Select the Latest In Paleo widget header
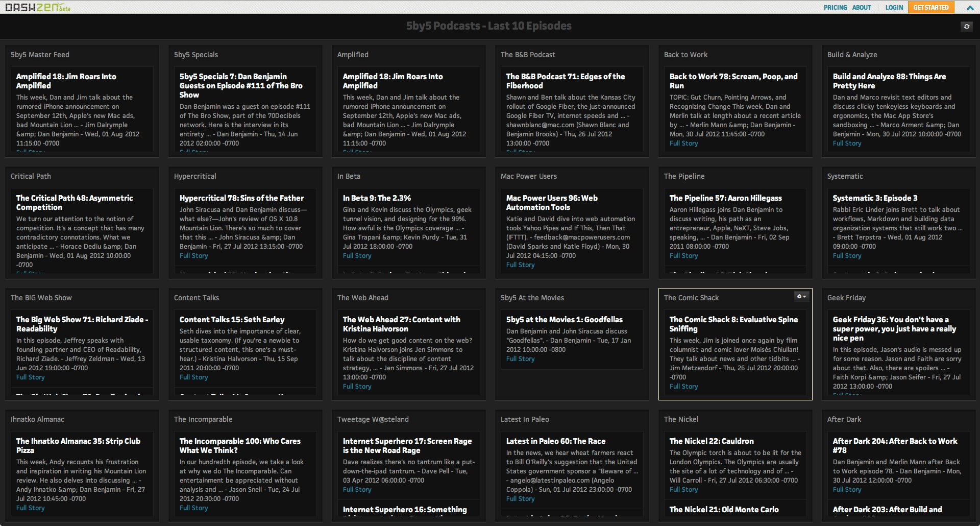Image resolution: width=980 pixels, height=526 pixels. tap(525, 419)
